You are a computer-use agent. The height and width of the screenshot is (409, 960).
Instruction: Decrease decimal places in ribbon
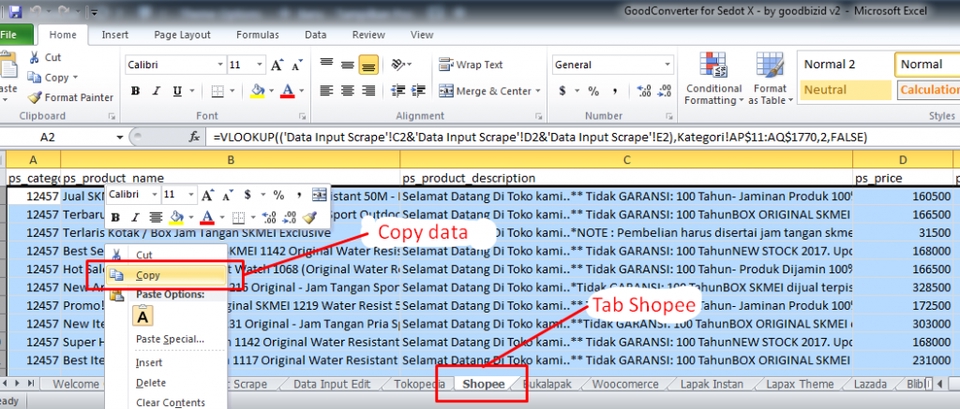point(664,91)
